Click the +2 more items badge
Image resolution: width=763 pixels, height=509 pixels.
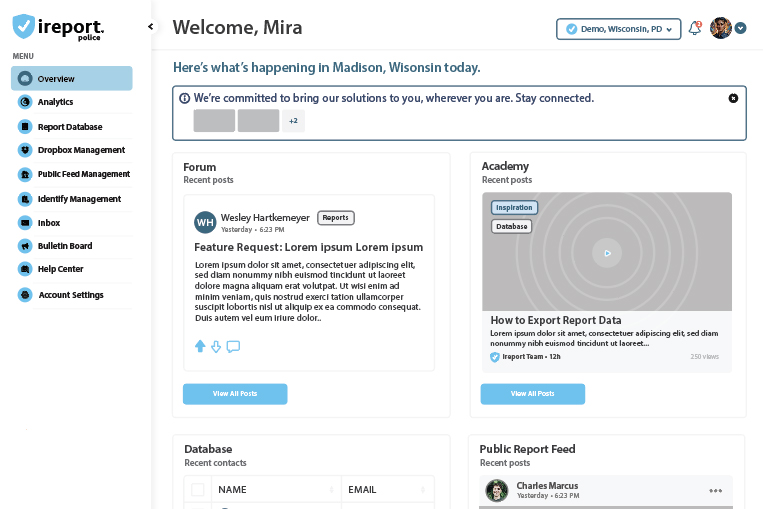[293, 121]
